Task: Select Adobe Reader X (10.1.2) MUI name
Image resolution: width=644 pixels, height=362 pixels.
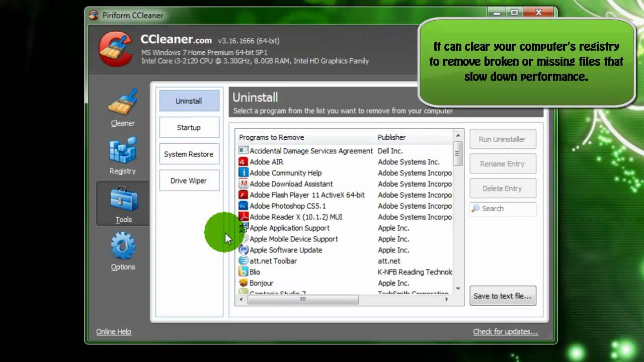Action: click(x=296, y=217)
